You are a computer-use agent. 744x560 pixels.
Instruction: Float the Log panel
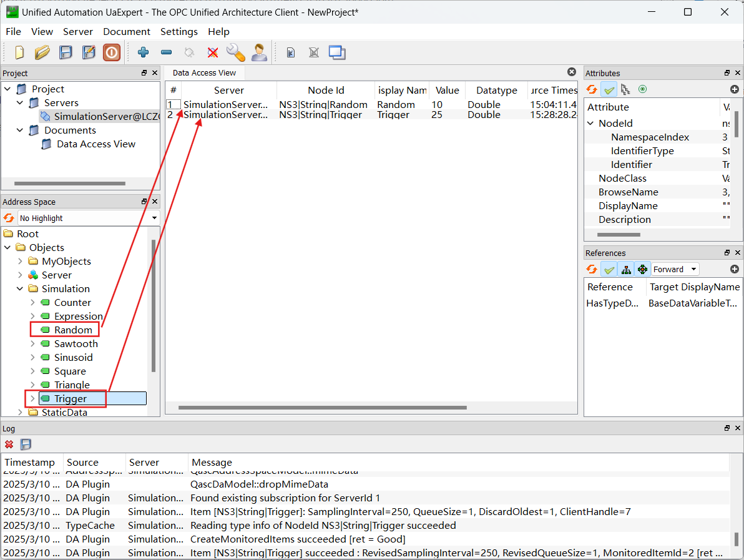[x=727, y=428]
